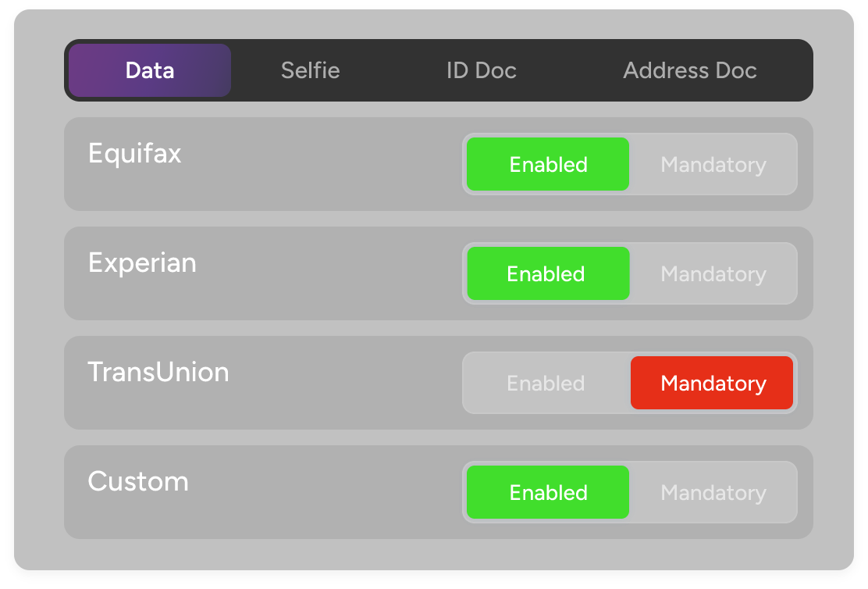The height and width of the screenshot is (589, 868).
Task: Toggle Equifax Enabled option
Action: (548, 164)
